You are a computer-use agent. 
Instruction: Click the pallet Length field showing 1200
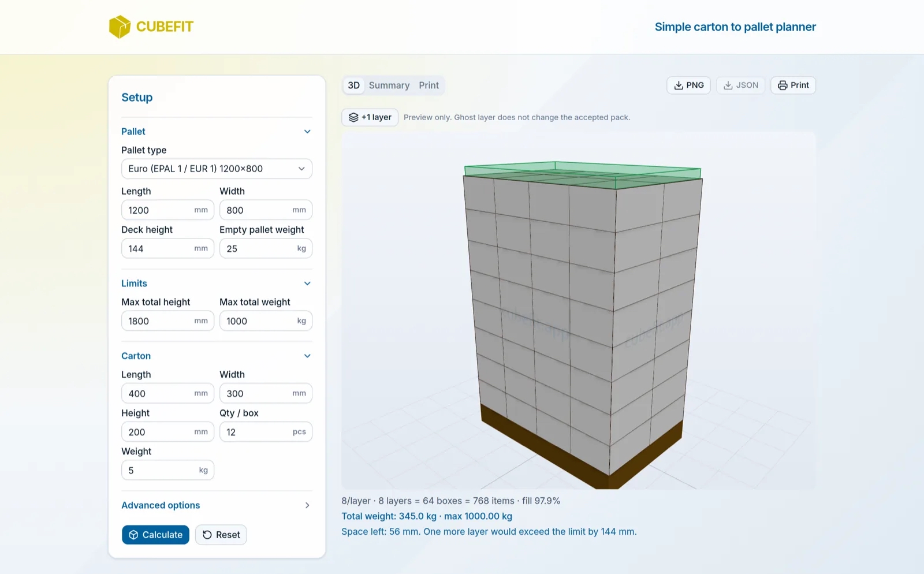point(167,210)
